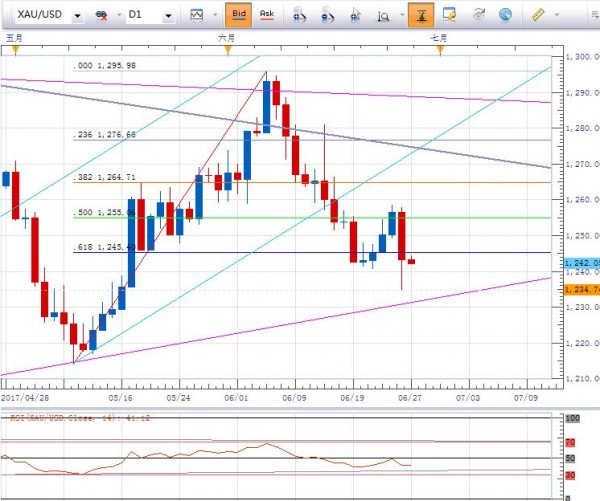
Task: Click the blue globe icon
Action: [x=505, y=15]
